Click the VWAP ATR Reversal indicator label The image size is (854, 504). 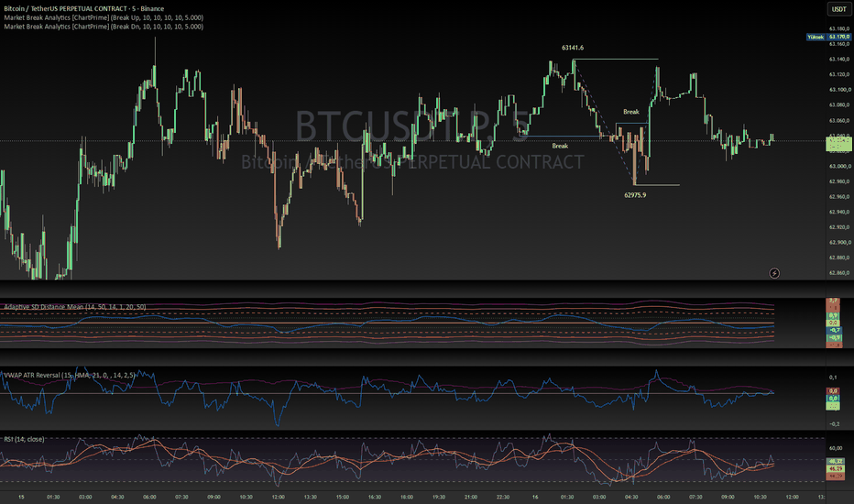coord(69,375)
